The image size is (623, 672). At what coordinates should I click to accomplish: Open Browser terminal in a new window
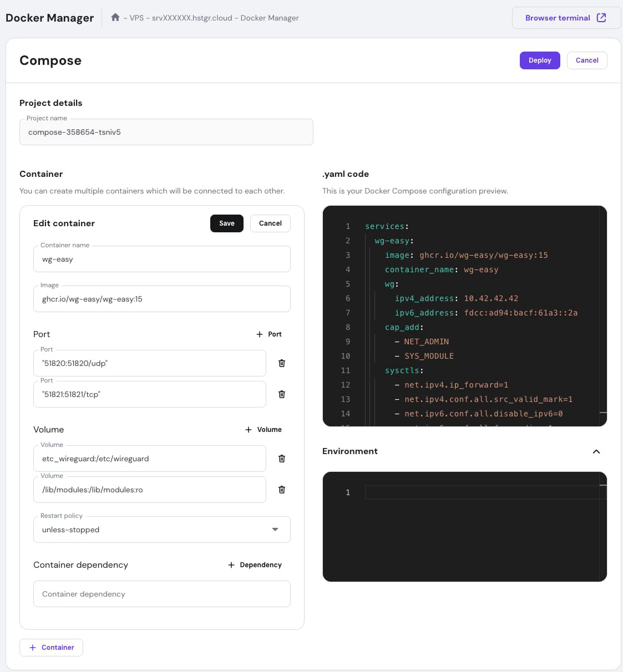(566, 18)
